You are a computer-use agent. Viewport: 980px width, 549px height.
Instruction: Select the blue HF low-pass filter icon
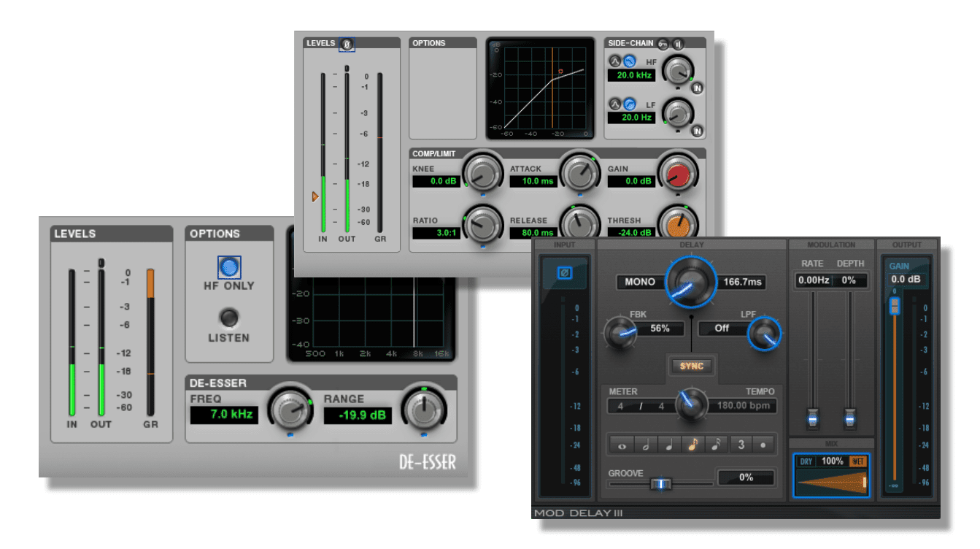(x=628, y=62)
